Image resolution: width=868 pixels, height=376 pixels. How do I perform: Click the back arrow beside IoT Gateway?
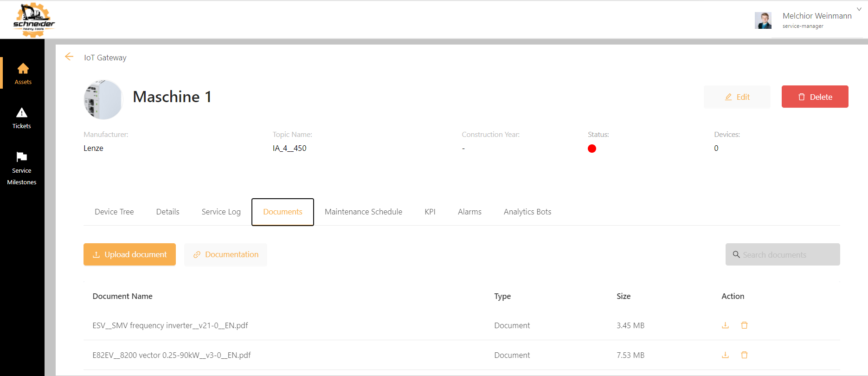point(69,57)
